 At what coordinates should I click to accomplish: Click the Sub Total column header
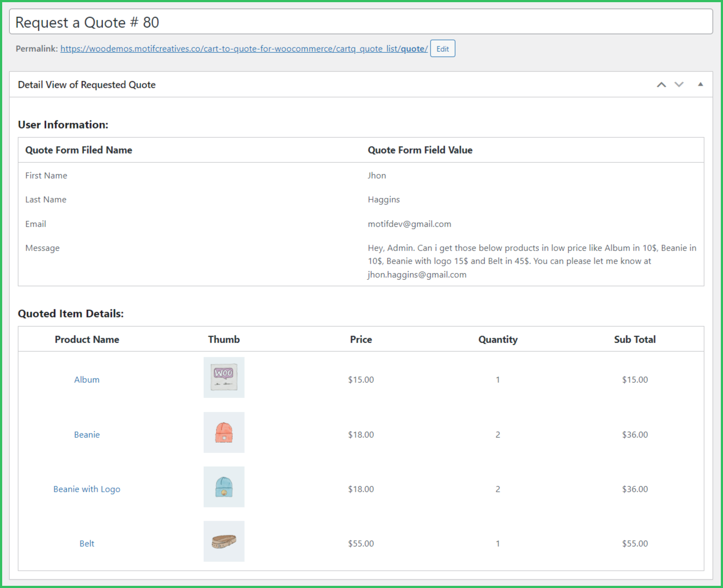[x=635, y=339]
